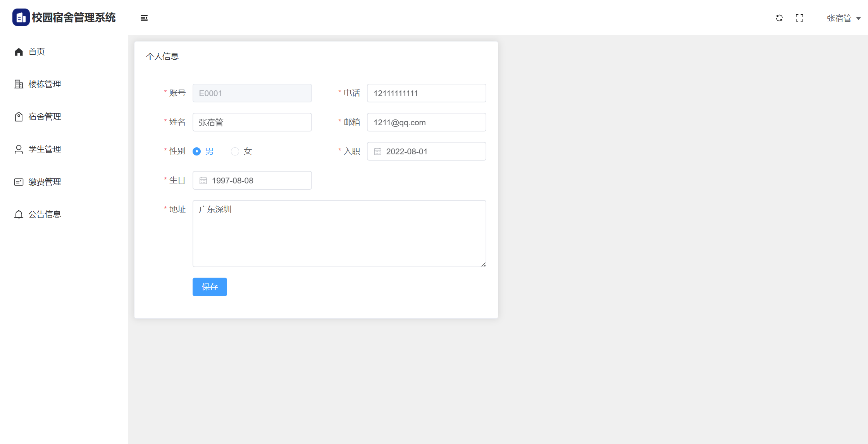Click into the 电话 input field

[426, 93]
